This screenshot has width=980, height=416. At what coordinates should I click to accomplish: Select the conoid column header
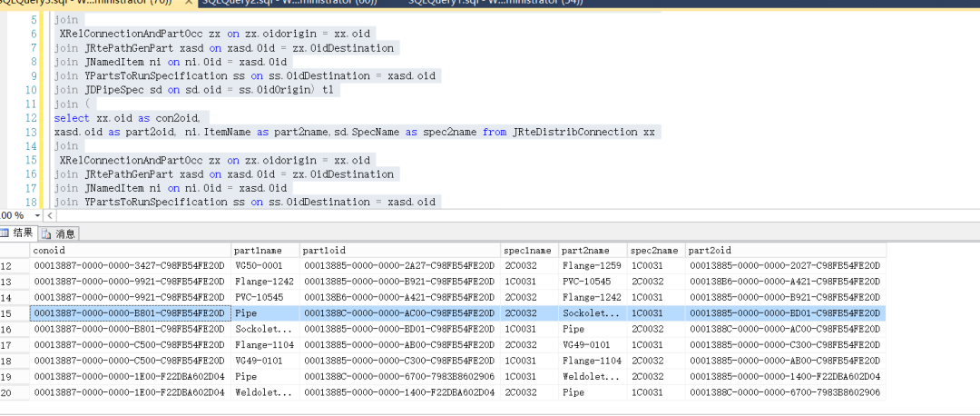[x=131, y=250]
